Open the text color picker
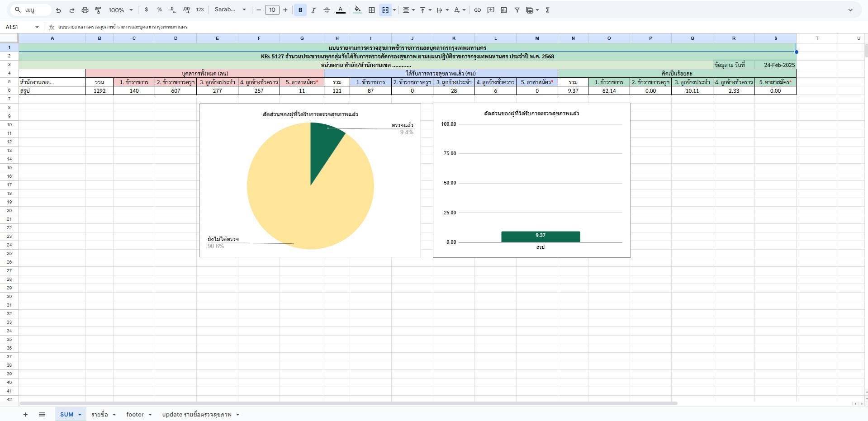This screenshot has width=868, height=421. pyautogui.click(x=341, y=10)
